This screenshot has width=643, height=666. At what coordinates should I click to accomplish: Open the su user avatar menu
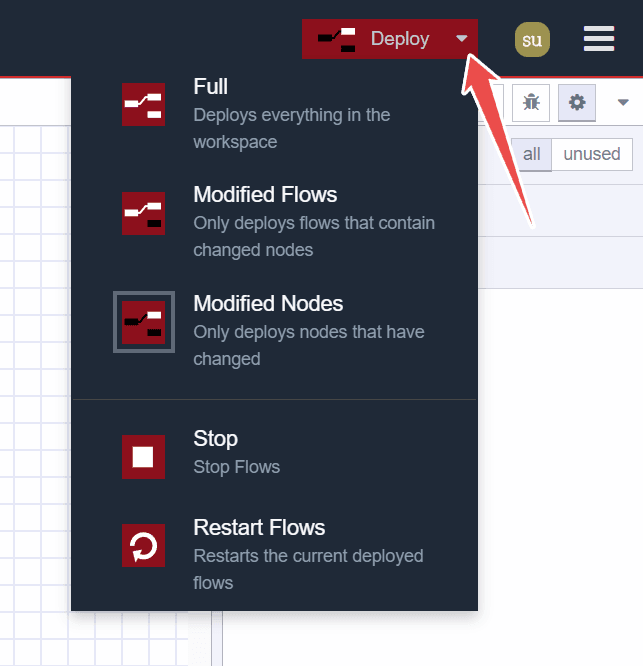pos(532,40)
